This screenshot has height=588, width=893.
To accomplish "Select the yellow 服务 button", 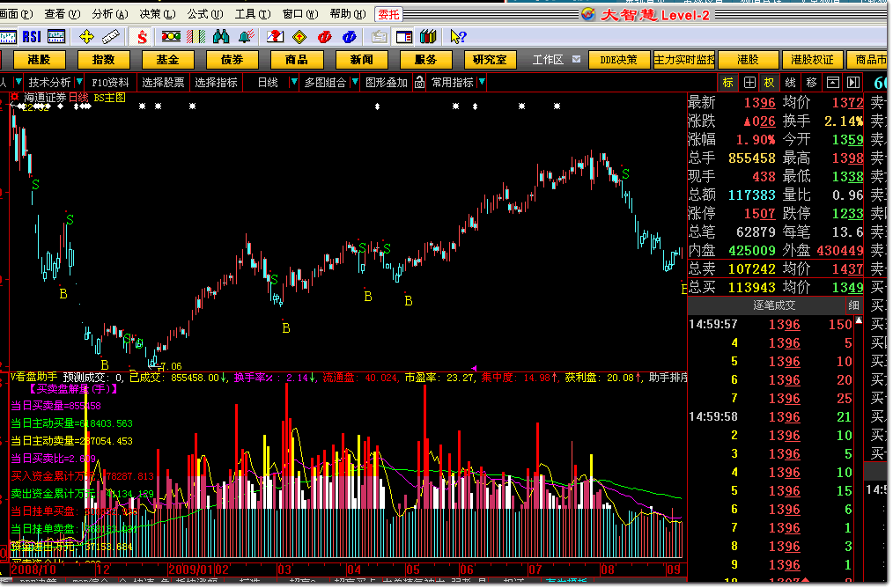I will pyautogui.click(x=425, y=60).
